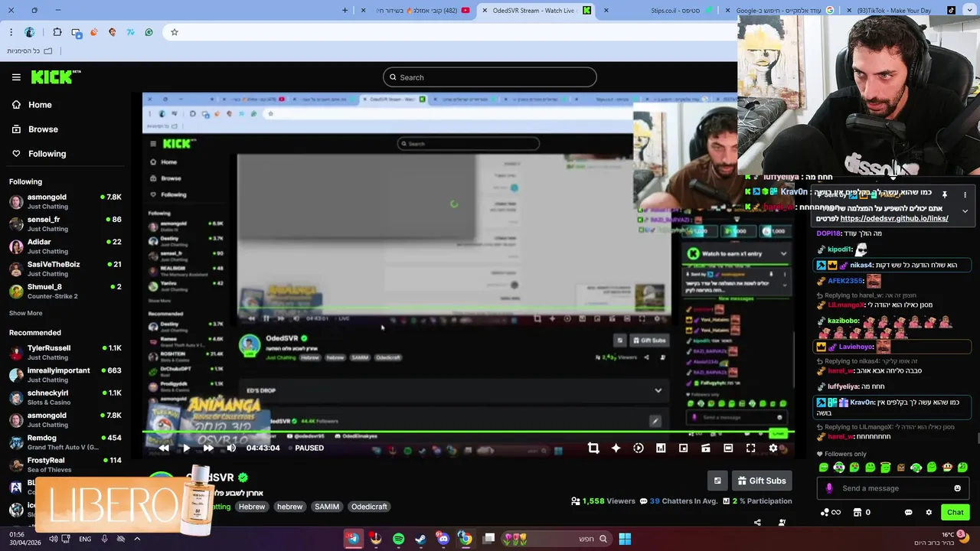Viewport: 980px width, 551px height.
Task: Mute the video player volume
Action: (231, 448)
